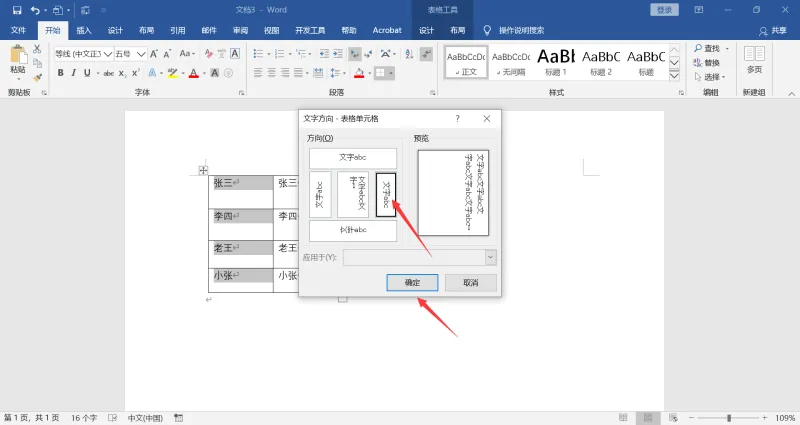The height and width of the screenshot is (425, 800).
Task: Click the Login button
Action: pos(664,10)
